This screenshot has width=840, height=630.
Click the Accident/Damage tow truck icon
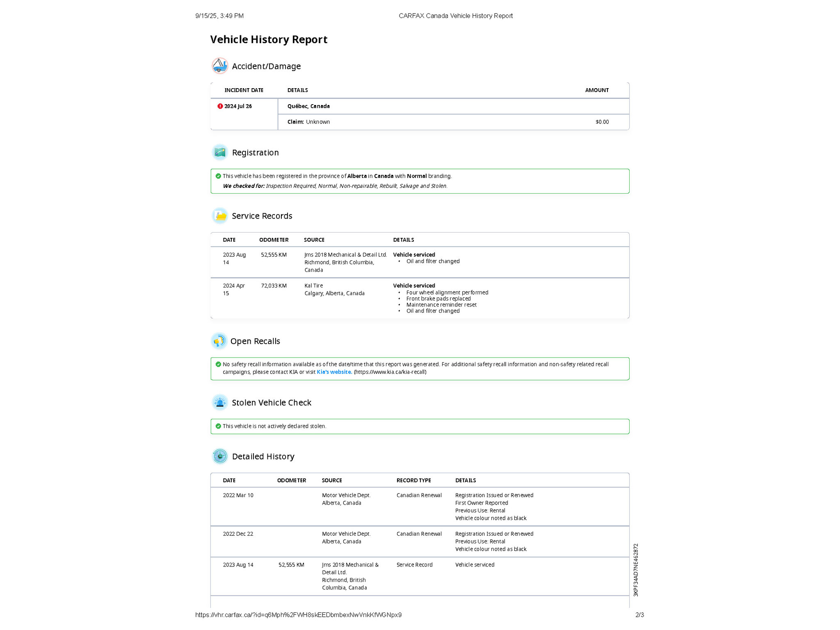pyautogui.click(x=220, y=66)
